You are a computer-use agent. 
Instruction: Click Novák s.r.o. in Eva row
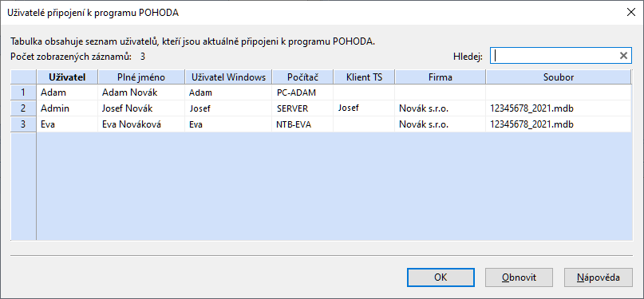click(x=441, y=124)
